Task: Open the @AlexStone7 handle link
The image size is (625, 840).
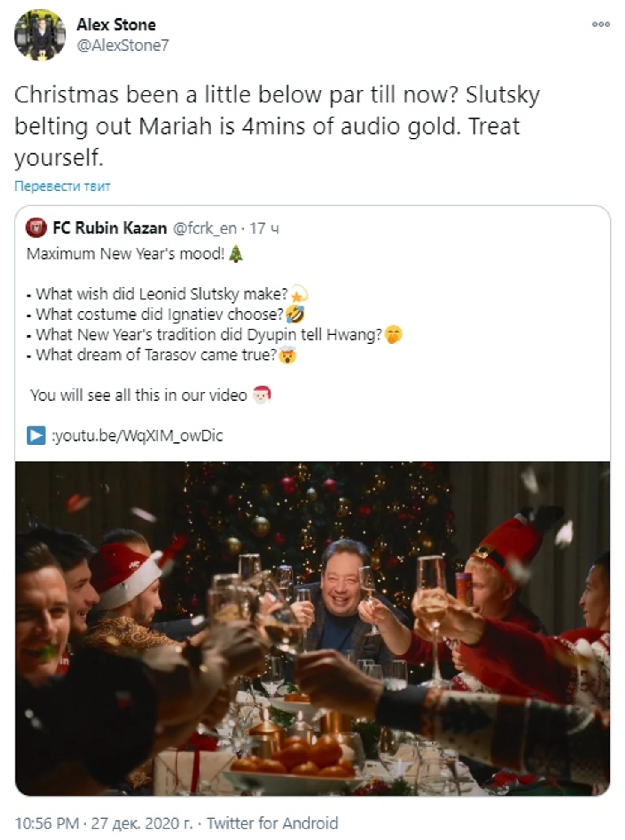Action: (x=123, y=45)
